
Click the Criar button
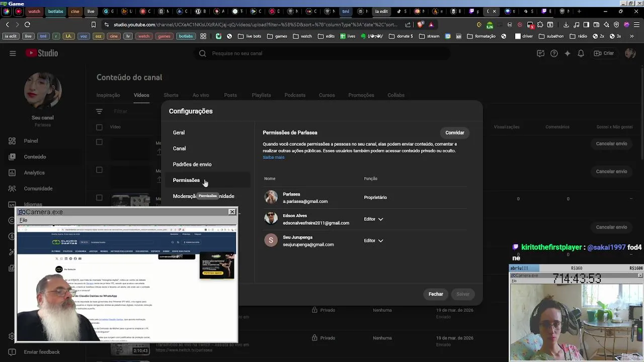click(x=604, y=53)
